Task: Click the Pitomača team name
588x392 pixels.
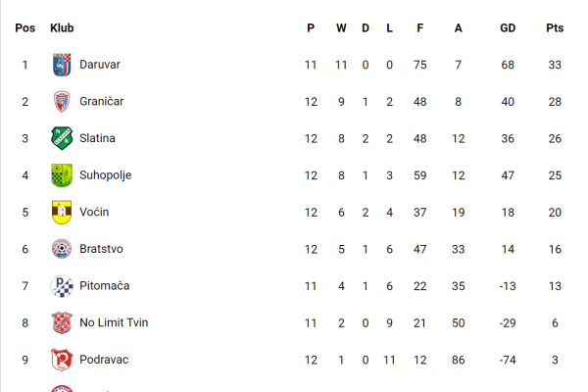Action: (105, 286)
